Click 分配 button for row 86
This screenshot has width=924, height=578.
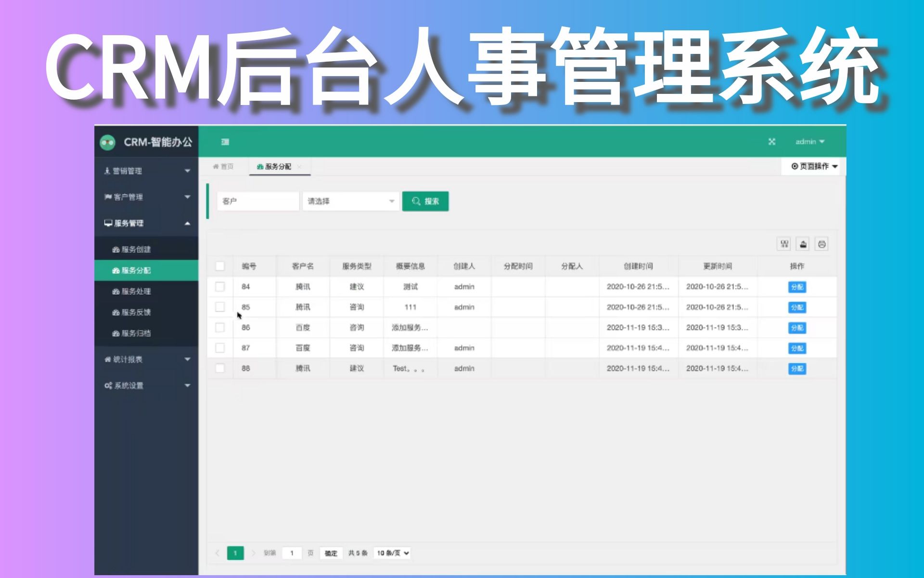coord(797,328)
